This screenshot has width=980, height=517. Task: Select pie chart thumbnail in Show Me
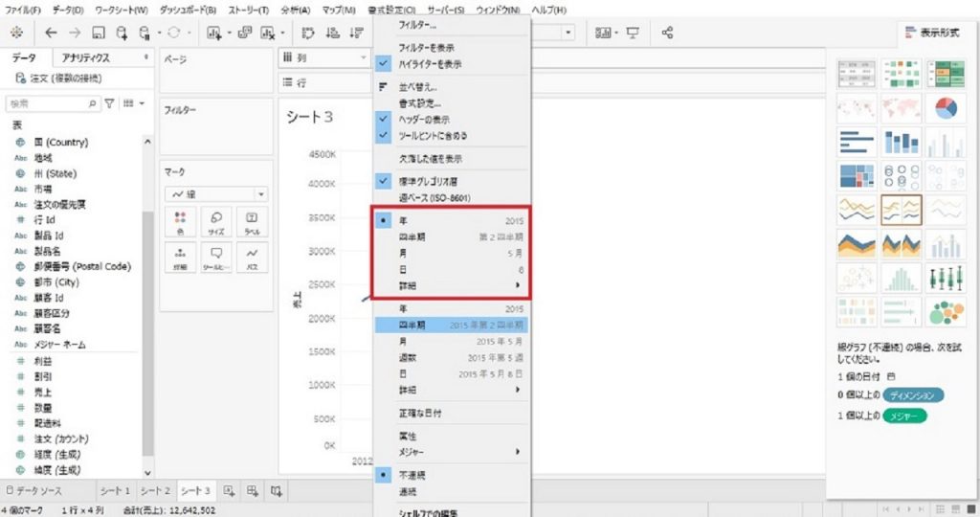(x=946, y=109)
